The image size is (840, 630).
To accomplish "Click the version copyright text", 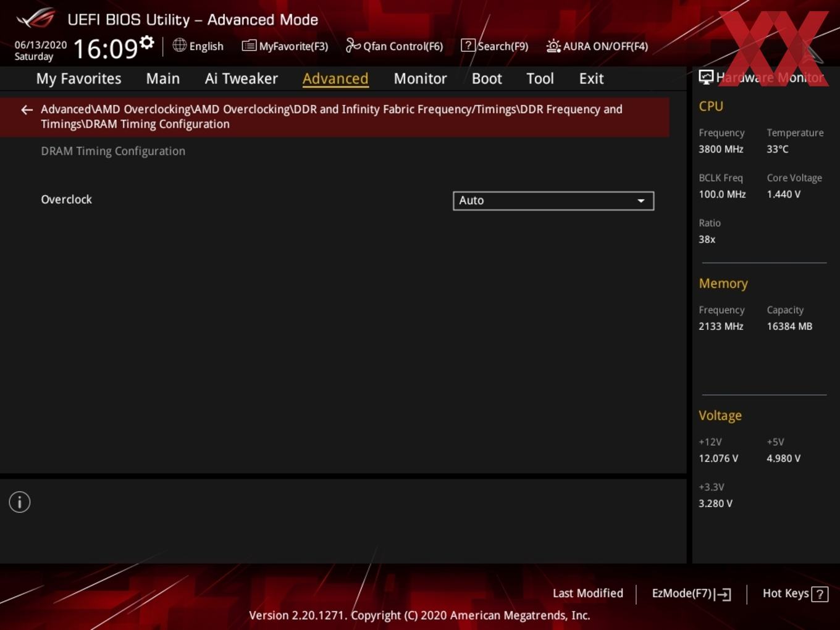I will 419,616.
